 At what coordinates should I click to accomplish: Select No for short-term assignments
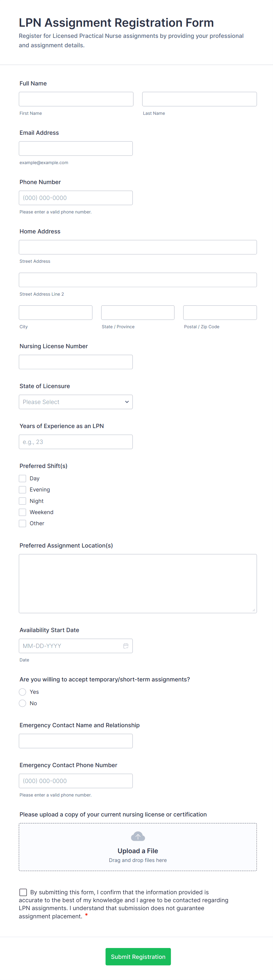click(22, 703)
